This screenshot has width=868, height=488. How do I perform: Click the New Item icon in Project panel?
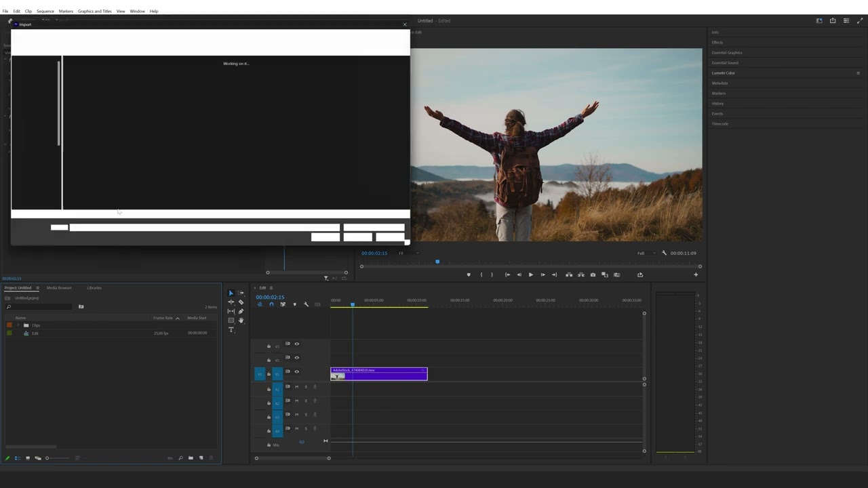(x=201, y=458)
